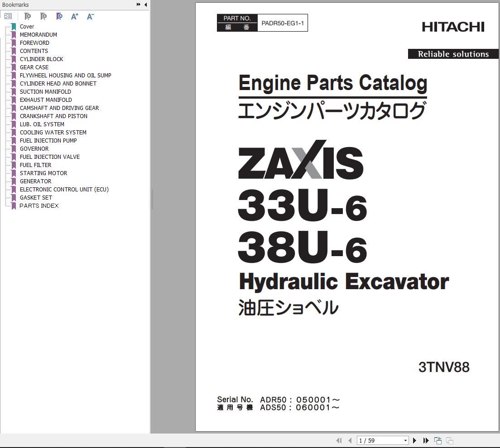Viewport: 500px width, 448px height.
Task: Select the COOLING WATER SYSTEM bookmark
Action: click(53, 132)
